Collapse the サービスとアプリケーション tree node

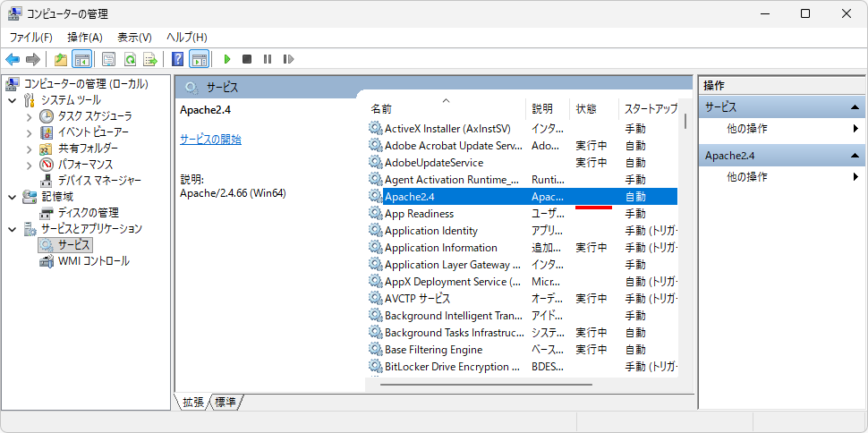pos(13,229)
